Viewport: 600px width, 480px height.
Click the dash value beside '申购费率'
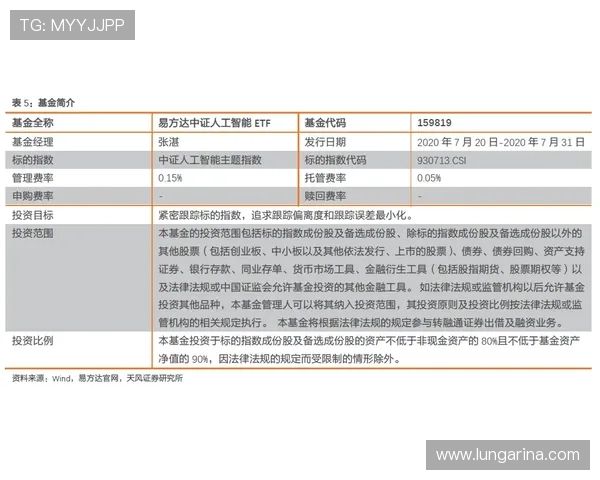[x=161, y=196]
